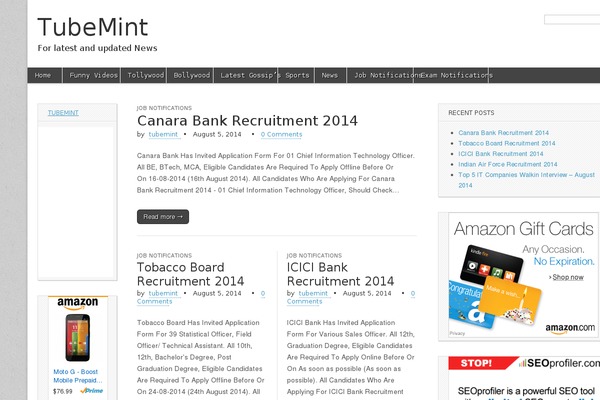Open recent post Tobacco Board Recruitment 2014

(507, 143)
